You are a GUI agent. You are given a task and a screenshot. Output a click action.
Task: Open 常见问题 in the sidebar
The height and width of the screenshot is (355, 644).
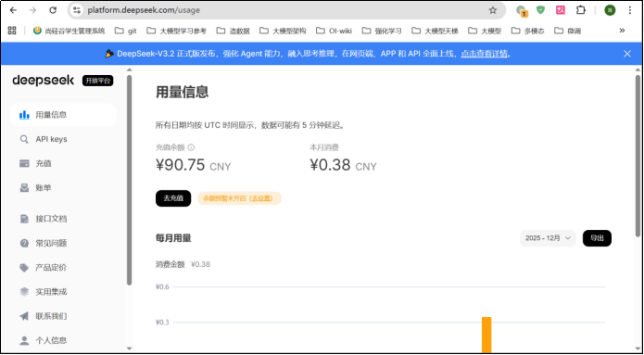63,243
